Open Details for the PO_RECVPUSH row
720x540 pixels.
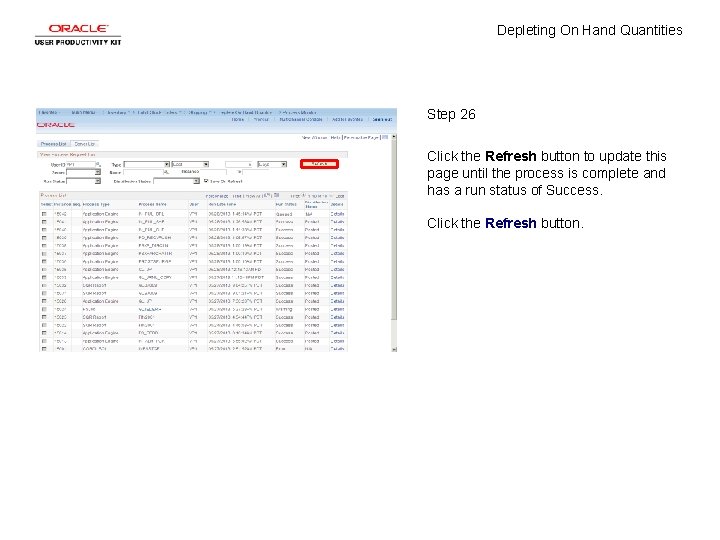tap(337, 238)
